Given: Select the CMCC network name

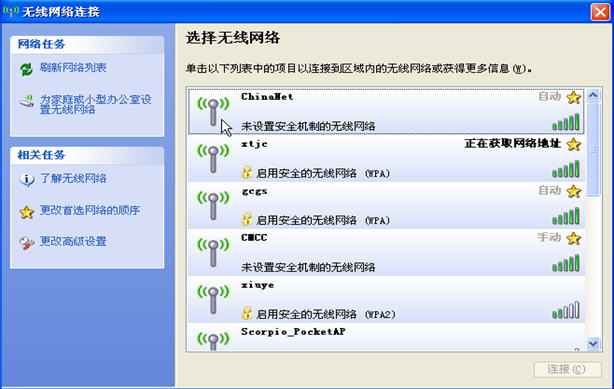Looking at the screenshot, I should coord(255,238).
